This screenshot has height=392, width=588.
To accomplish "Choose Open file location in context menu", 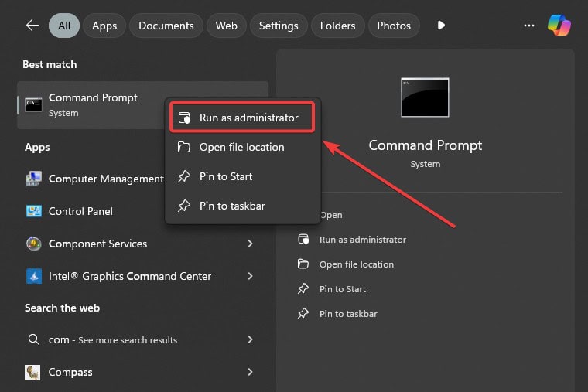I will 242,147.
